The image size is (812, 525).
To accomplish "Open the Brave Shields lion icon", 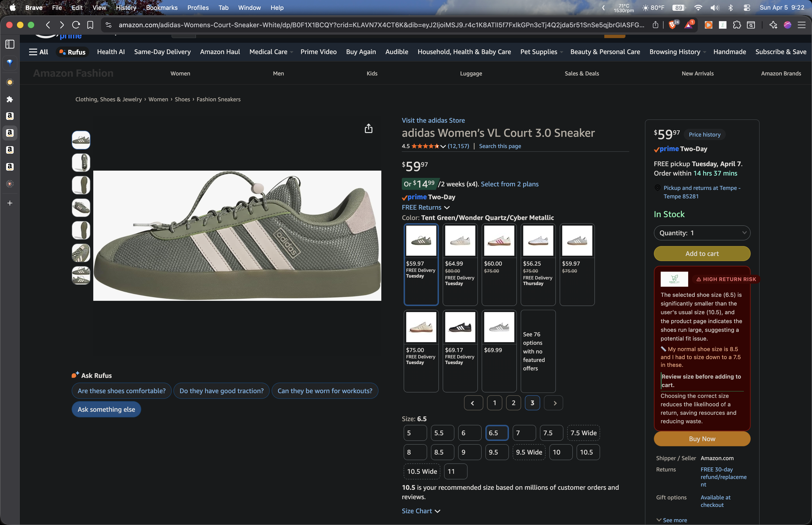I will click(x=672, y=25).
